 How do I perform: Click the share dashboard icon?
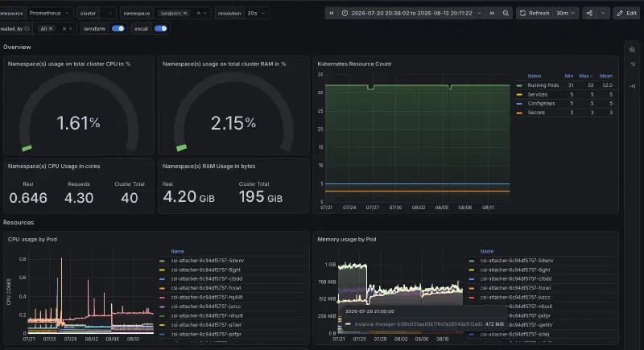[x=589, y=13]
